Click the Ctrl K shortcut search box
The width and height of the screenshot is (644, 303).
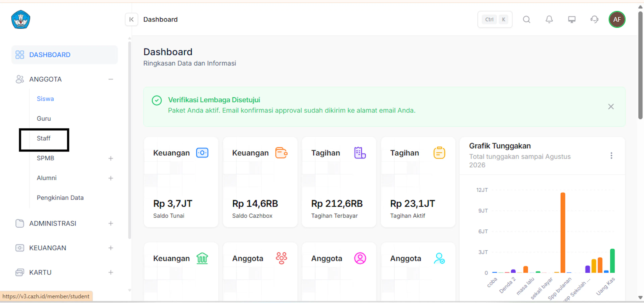(x=495, y=19)
